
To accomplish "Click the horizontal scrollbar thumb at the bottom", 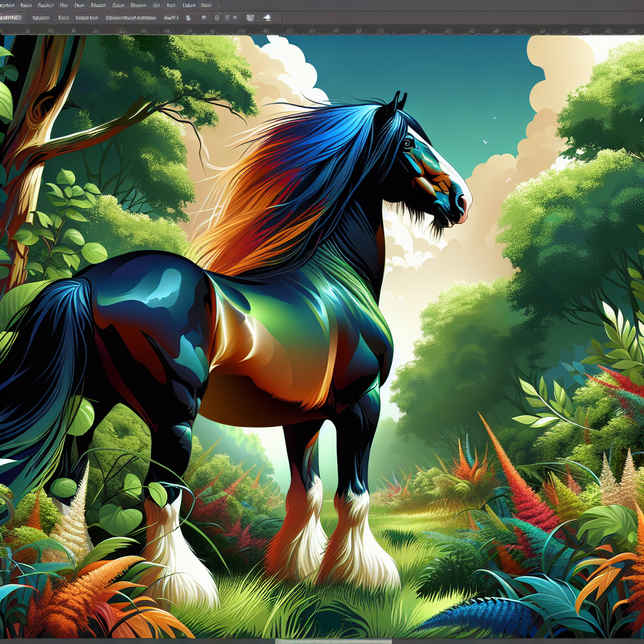I will [333, 641].
